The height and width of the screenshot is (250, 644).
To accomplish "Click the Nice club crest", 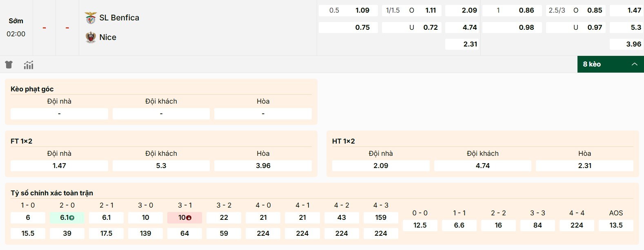I will 90,37.
